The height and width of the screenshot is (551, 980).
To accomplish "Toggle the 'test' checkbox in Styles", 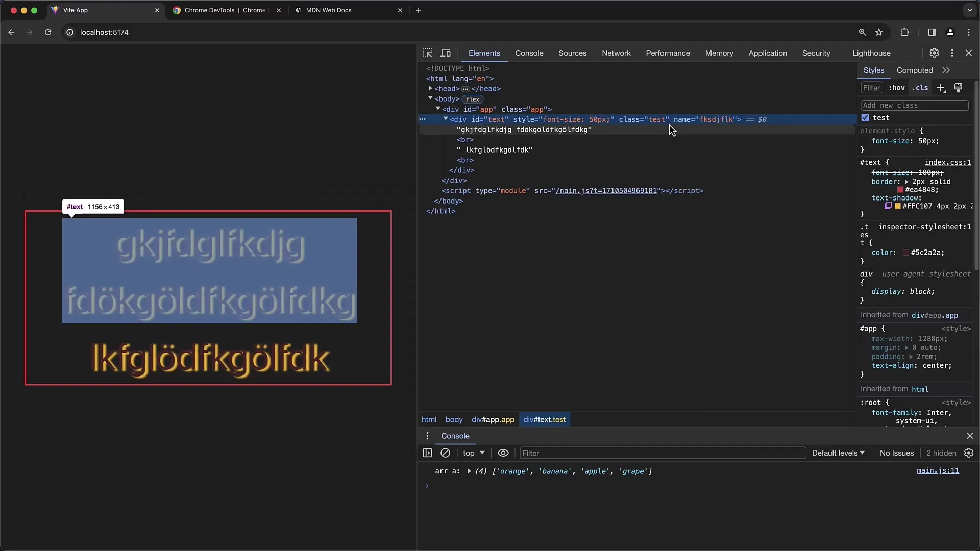I will 866,118.
